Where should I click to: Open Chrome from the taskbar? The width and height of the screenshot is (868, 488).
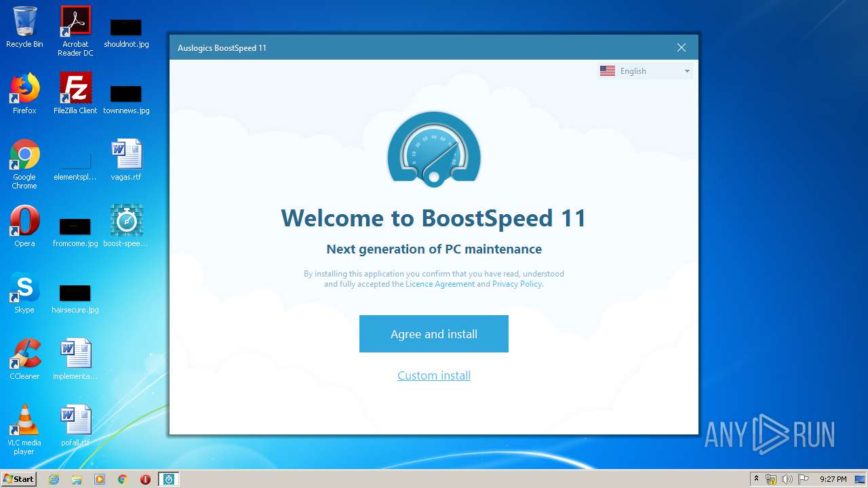(123, 479)
